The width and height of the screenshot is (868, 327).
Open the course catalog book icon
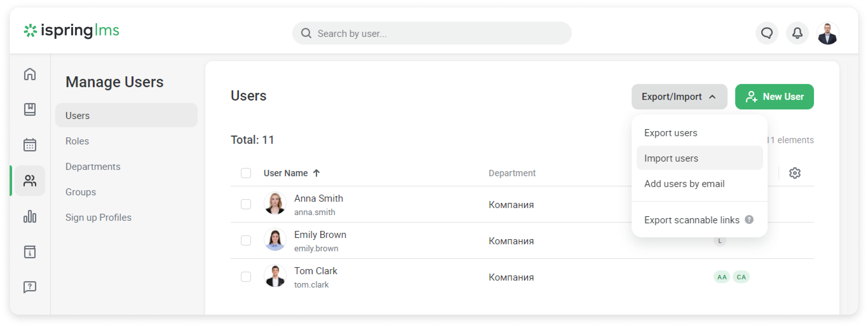point(30,109)
